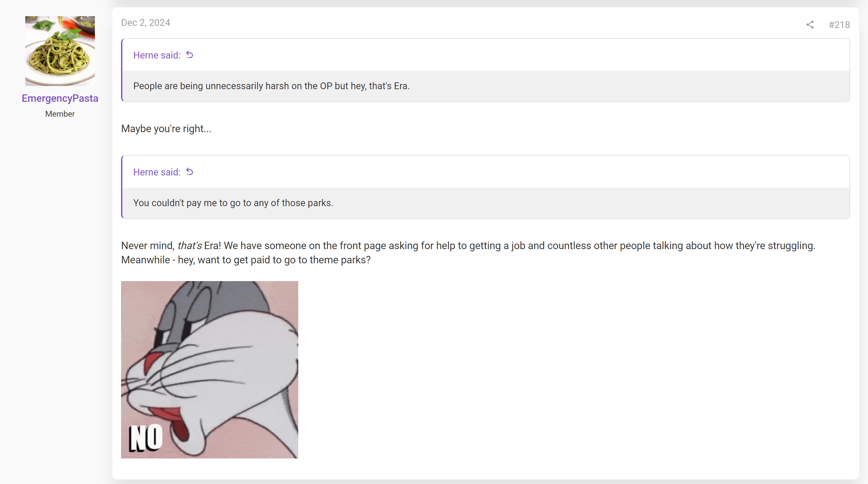
Task: Jump to the original post via second quote's arrow
Action: coord(190,172)
